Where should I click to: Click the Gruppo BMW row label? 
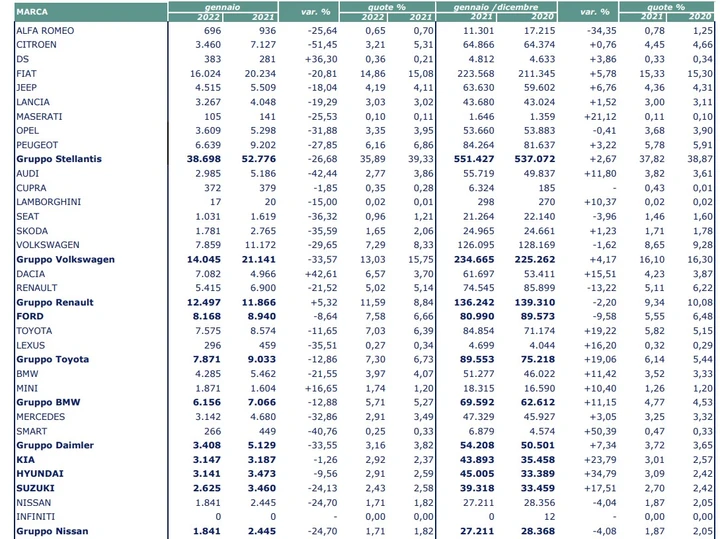pos(48,403)
